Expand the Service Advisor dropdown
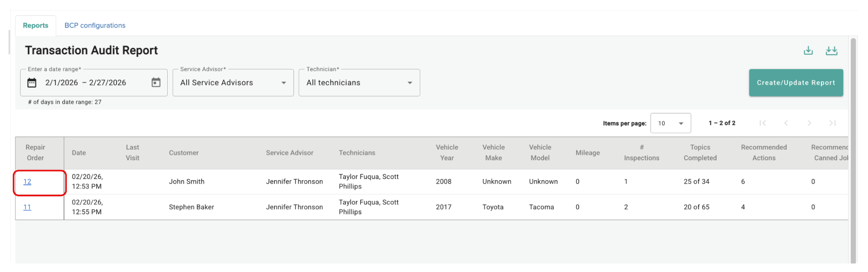 pyautogui.click(x=233, y=82)
